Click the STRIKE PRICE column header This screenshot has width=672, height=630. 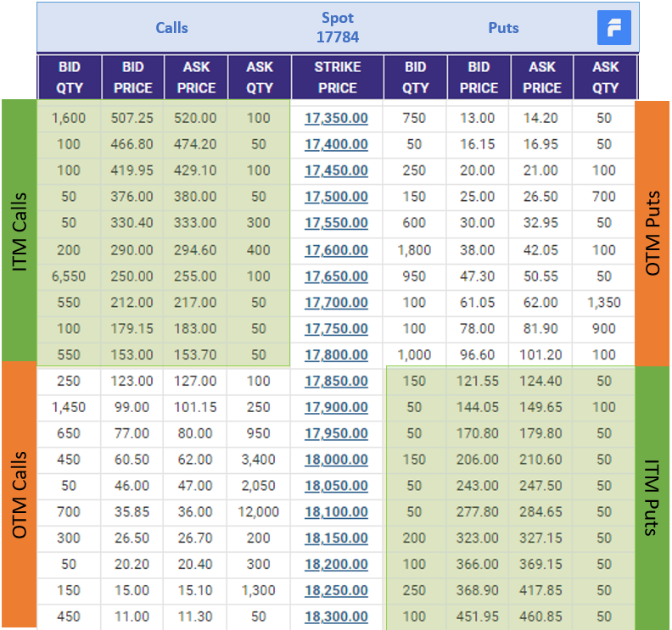338,77
